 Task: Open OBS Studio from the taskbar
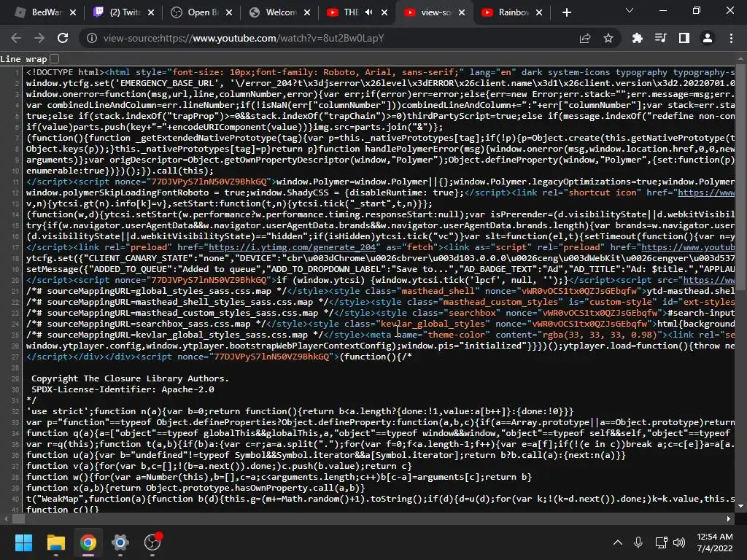pos(152,542)
